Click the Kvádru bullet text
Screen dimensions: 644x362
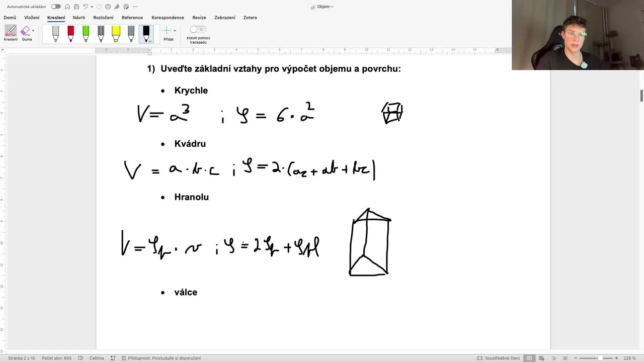tap(190, 144)
